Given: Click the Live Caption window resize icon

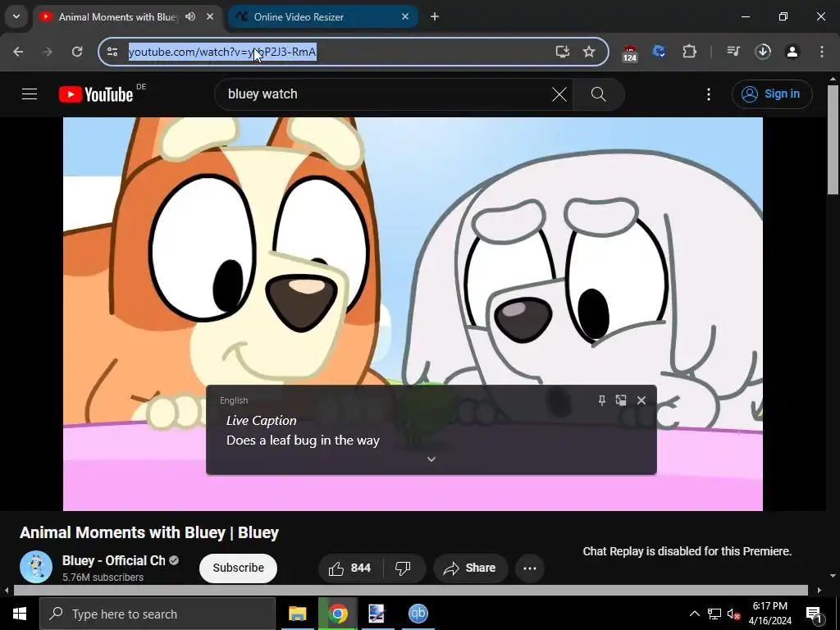Looking at the screenshot, I should point(621,400).
